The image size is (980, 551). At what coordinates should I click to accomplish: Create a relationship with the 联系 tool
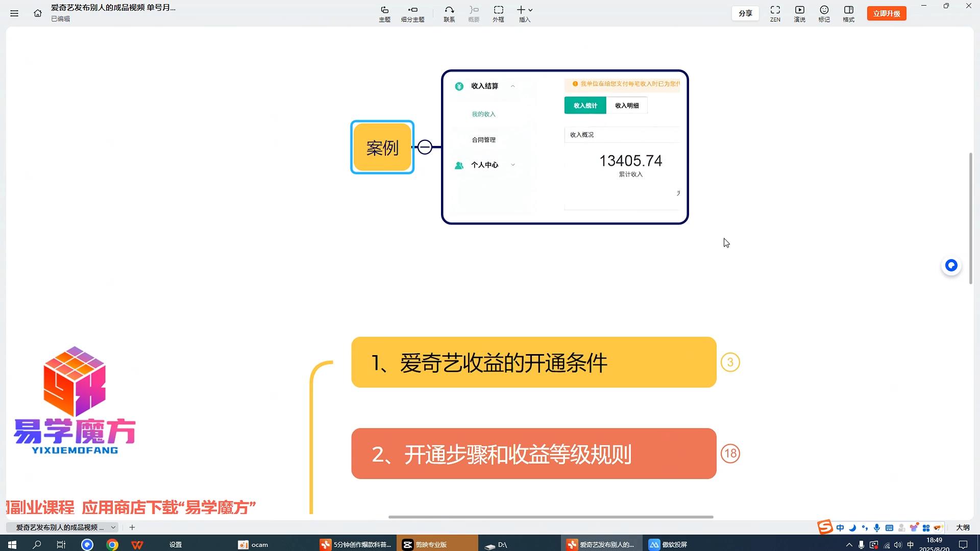(x=449, y=13)
